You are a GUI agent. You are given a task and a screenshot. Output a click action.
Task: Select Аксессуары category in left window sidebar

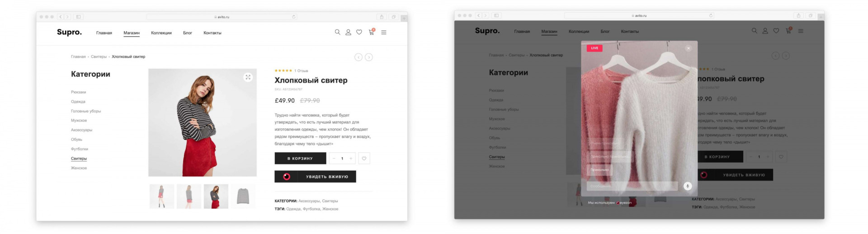(x=82, y=130)
